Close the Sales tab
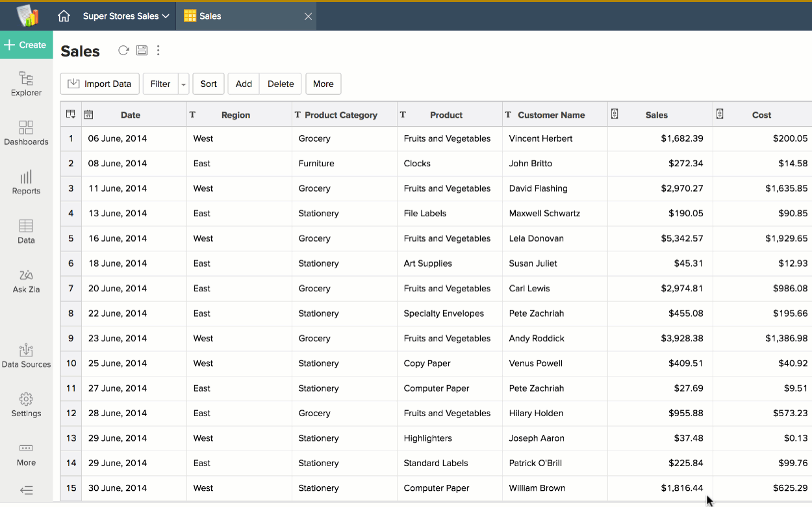The width and height of the screenshot is (812, 507). [x=309, y=16]
